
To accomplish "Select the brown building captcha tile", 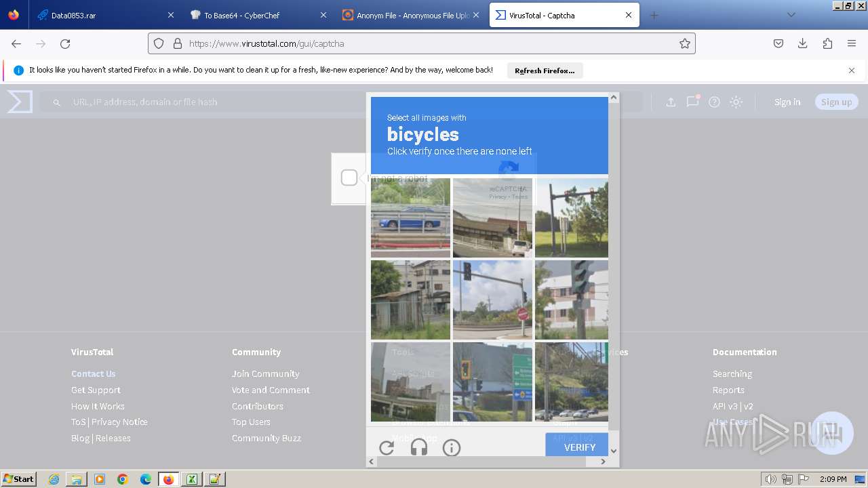I will [492, 218].
